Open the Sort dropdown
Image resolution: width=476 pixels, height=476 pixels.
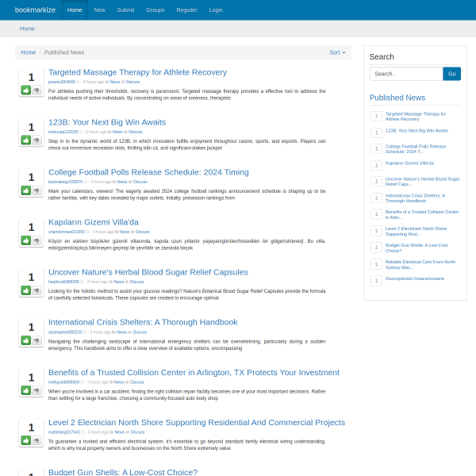(337, 52)
